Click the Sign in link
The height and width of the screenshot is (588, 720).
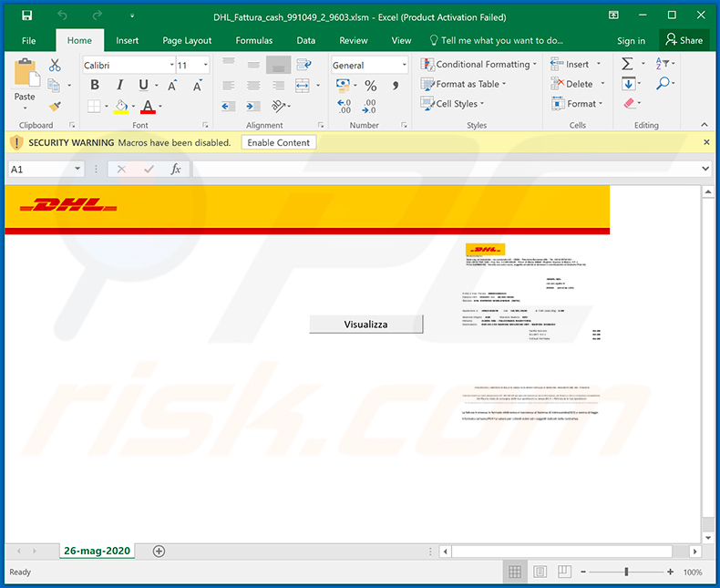[631, 41]
